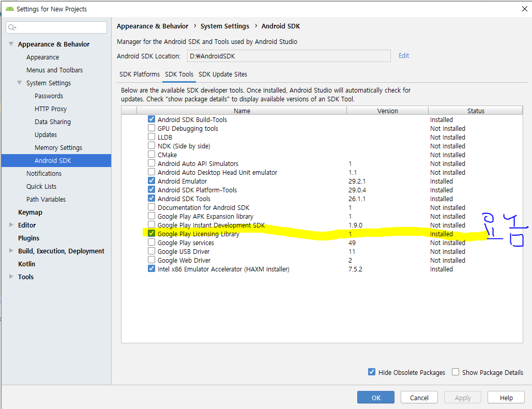Image resolution: width=532 pixels, height=409 pixels.
Task: Open Keymap settings
Action: (x=30, y=212)
